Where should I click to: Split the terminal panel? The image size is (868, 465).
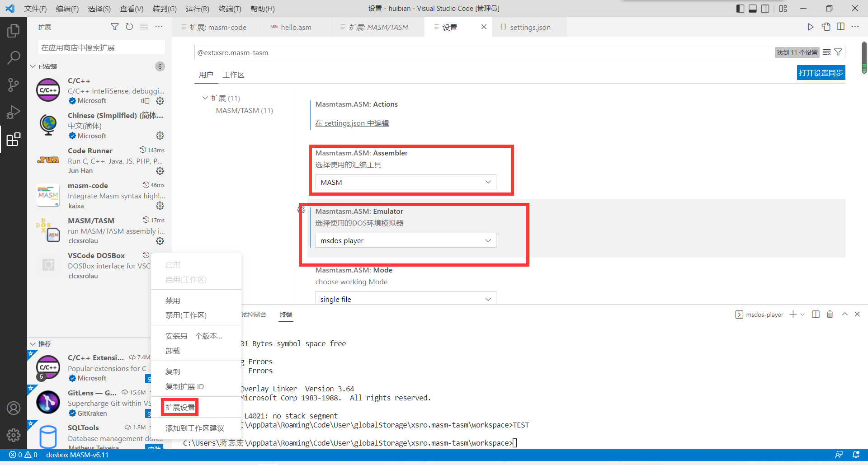click(816, 315)
